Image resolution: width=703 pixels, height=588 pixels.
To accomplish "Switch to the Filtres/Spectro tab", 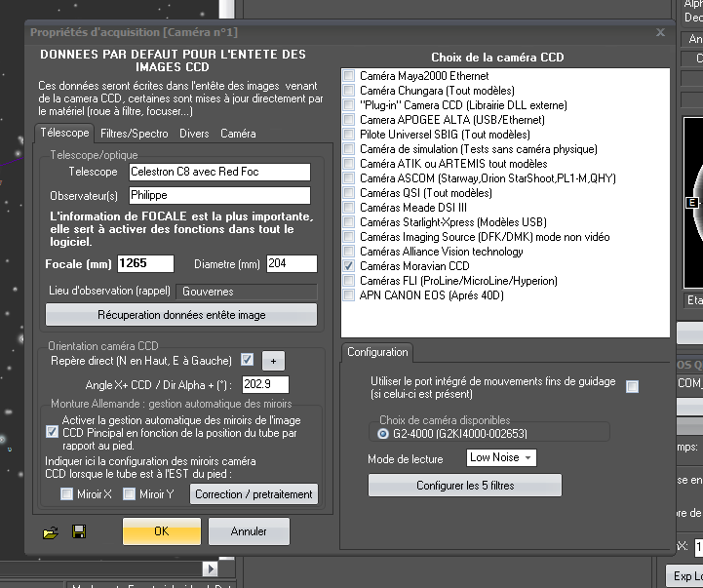I will pos(135,133).
